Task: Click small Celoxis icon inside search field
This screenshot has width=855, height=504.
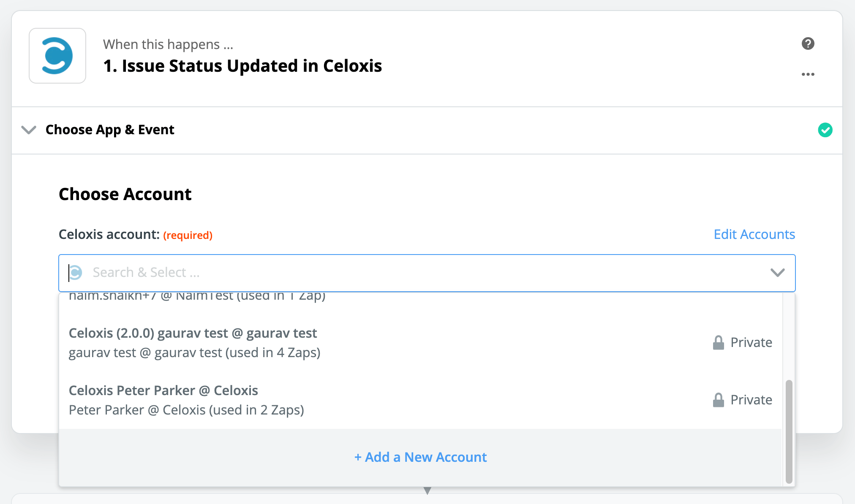Action: [76, 273]
